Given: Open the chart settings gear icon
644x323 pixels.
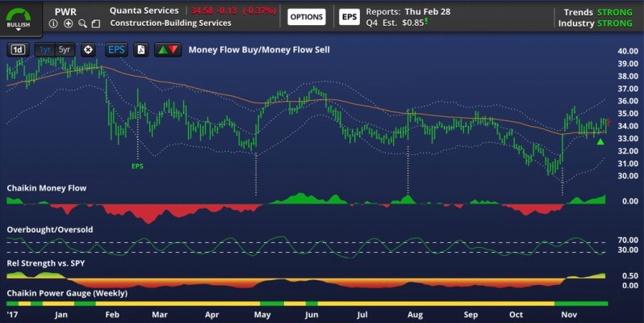Looking at the screenshot, I should coord(88,50).
